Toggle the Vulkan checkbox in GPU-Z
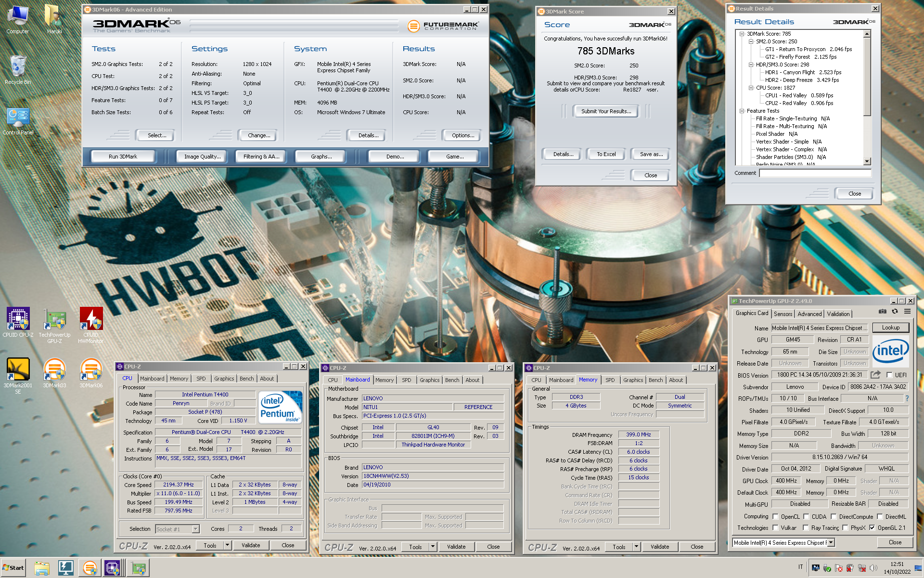The image size is (924, 578). 775,528
